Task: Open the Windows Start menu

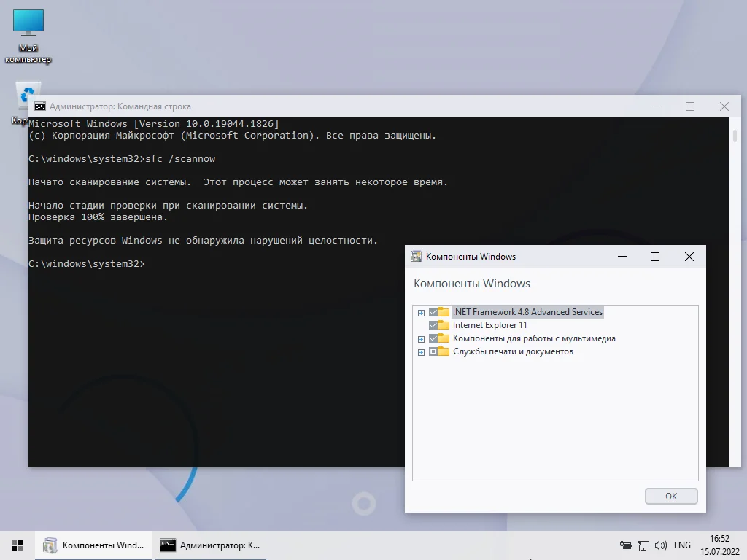Action: (x=18, y=545)
